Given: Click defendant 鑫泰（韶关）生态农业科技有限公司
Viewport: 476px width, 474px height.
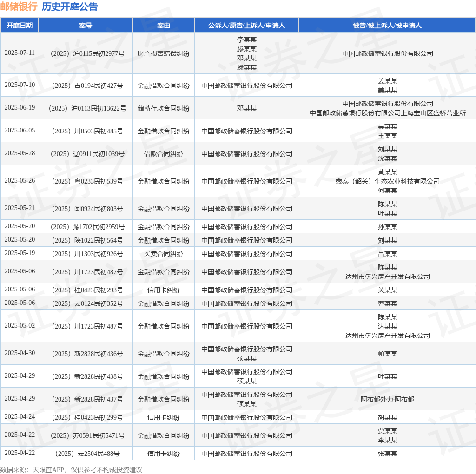Looking at the screenshot, I should 388,181.
